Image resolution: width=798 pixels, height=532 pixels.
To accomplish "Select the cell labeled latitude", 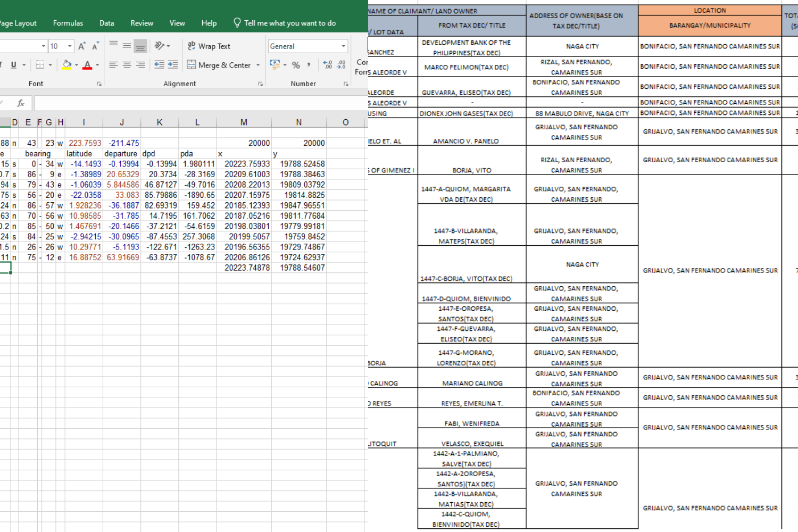I will (x=84, y=154).
